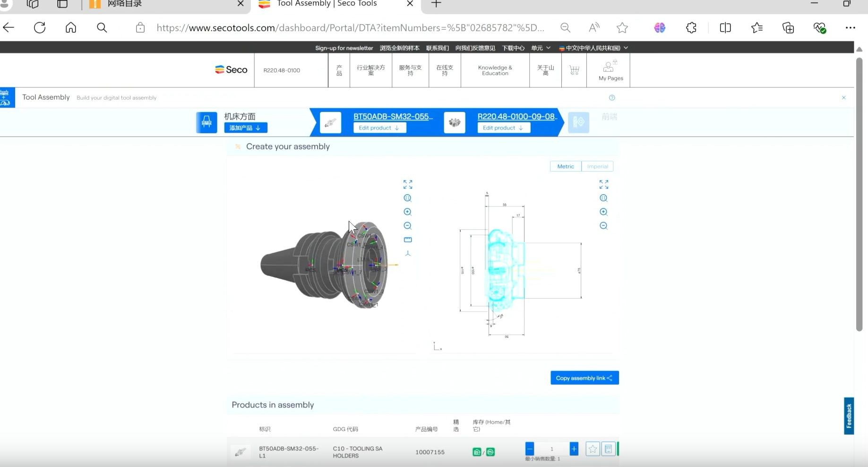The image size is (868, 467).
Task: Open the 单元 units dropdown
Action: [x=541, y=48]
